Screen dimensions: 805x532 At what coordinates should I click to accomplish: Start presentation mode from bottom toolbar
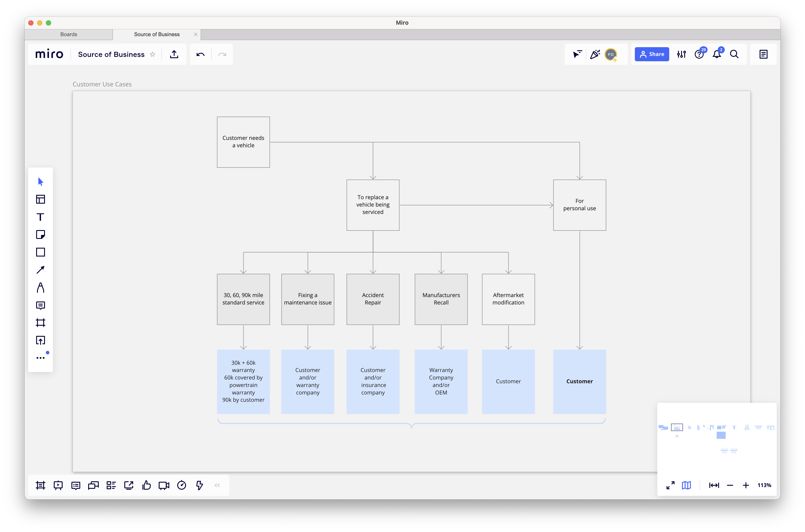click(58, 485)
